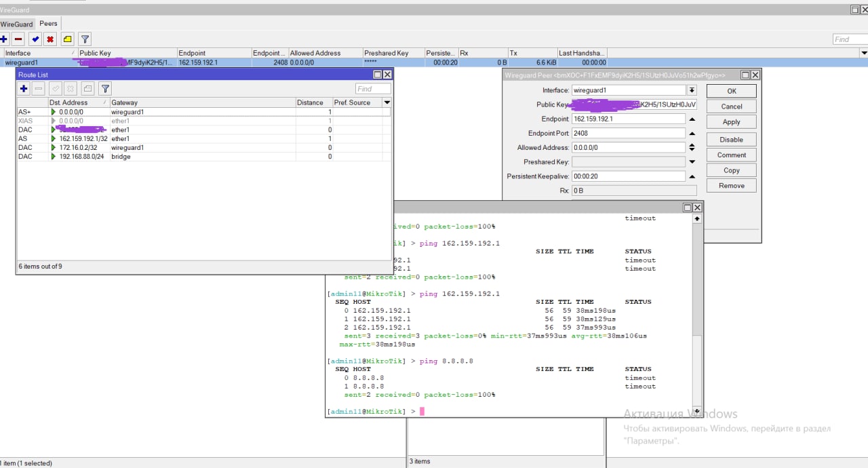The height and width of the screenshot is (468, 868).
Task: Add a new peer in WireGuard window
Action: pyautogui.click(x=3, y=39)
